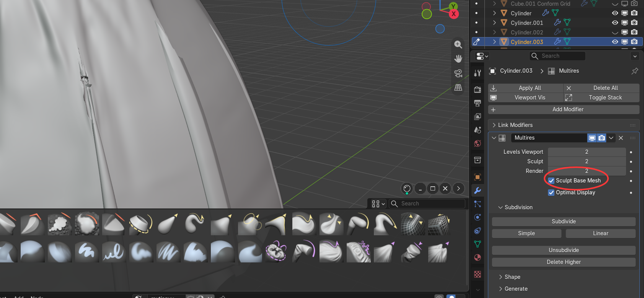Screen dimensions: 644x298
Task: Disable Cylinder render camera icon
Action: pyautogui.click(x=634, y=13)
